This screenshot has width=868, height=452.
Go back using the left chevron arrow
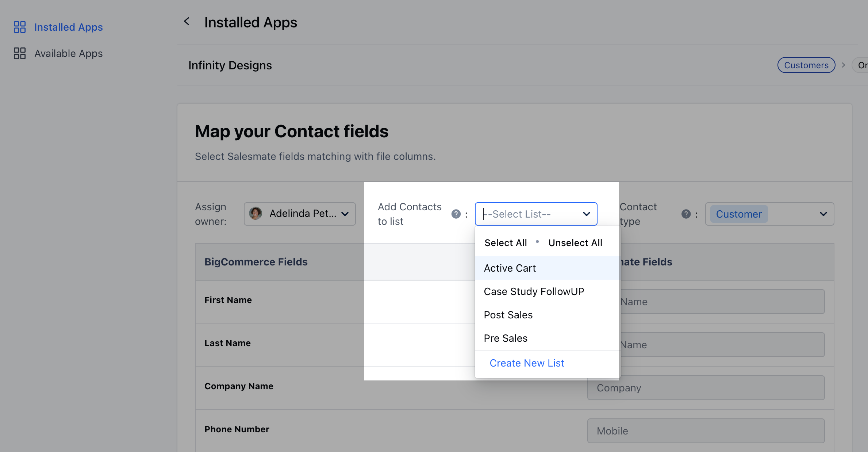[x=187, y=22]
